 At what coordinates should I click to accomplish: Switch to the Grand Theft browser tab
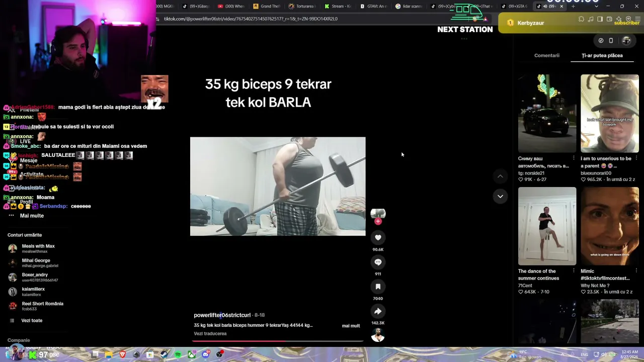267,7
